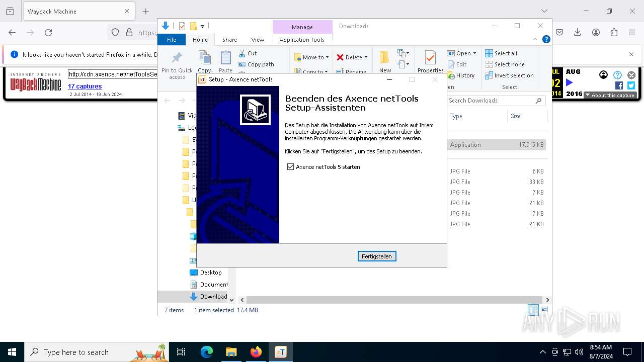
Task: Click Invert selection in ribbon
Action: [x=509, y=75]
